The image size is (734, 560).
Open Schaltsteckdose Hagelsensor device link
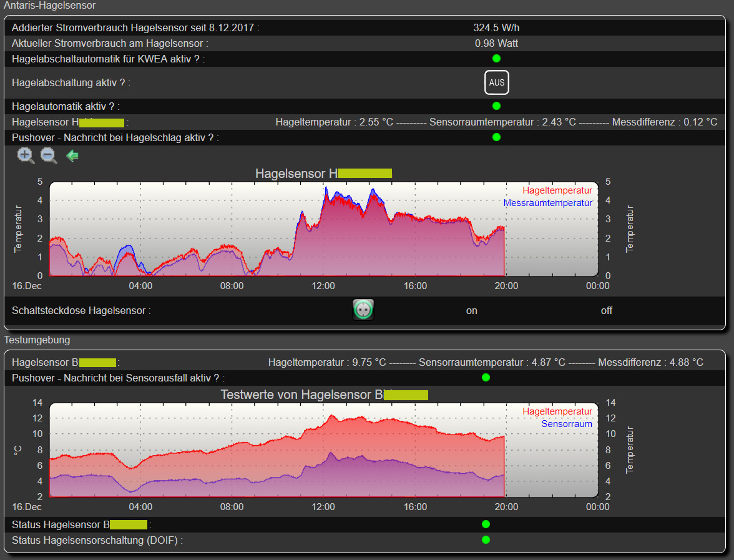(81, 310)
